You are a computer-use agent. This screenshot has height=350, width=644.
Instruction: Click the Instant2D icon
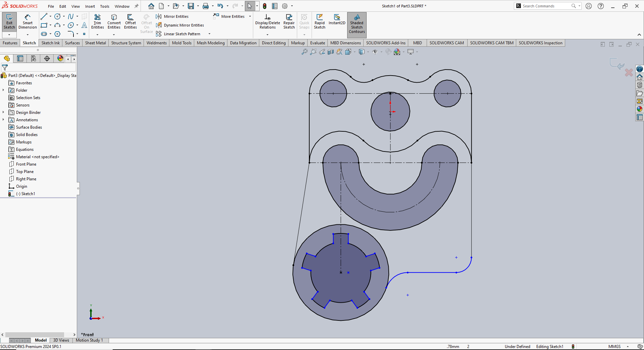337,19
